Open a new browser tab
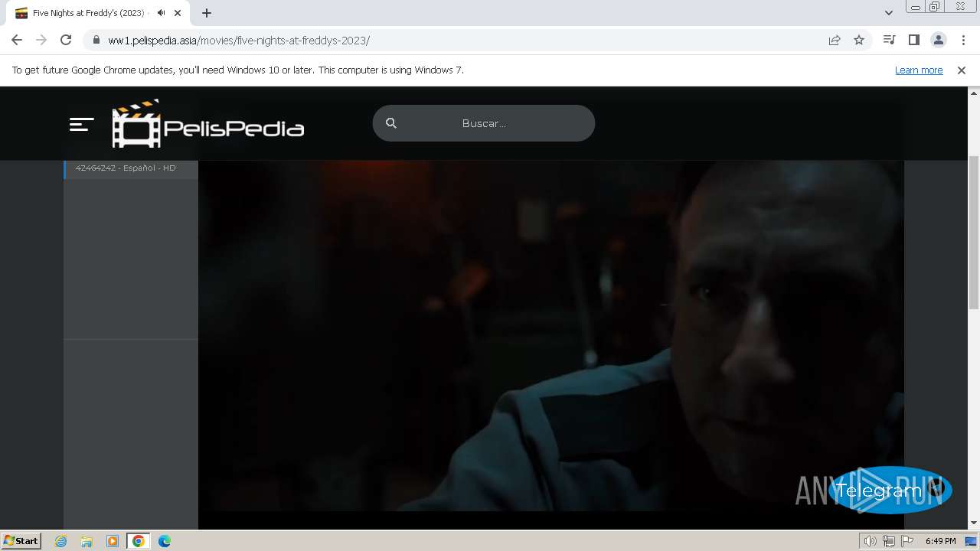 207,13
